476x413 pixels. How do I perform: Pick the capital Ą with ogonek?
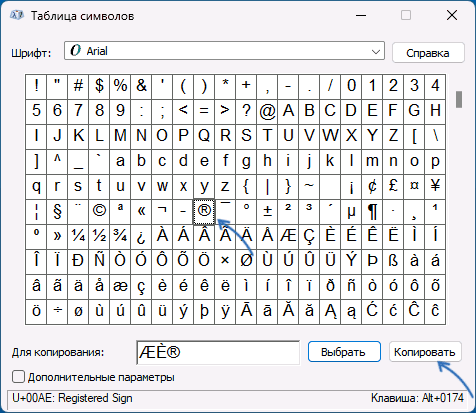[330, 312]
